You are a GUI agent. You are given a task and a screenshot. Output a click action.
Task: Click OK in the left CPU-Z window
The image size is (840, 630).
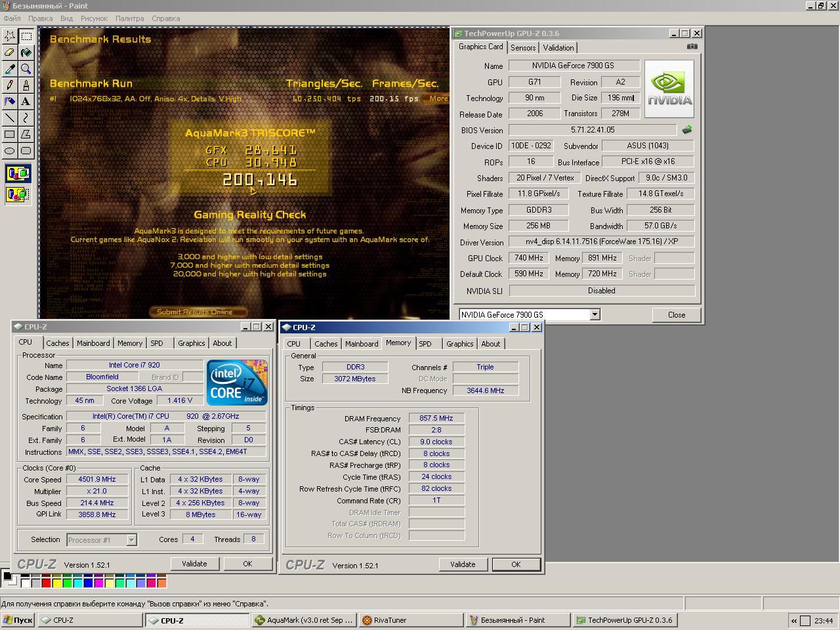tap(247, 564)
